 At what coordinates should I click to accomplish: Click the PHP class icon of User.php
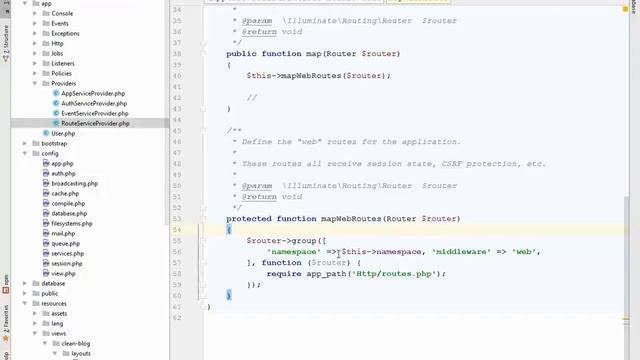coord(46,133)
